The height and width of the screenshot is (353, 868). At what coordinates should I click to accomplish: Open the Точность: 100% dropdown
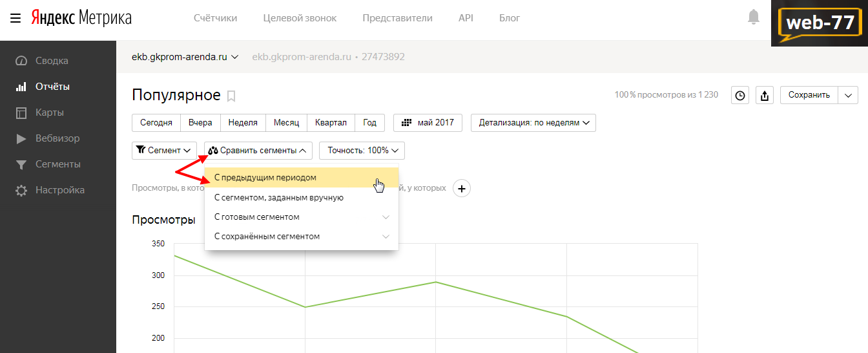coord(362,151)
